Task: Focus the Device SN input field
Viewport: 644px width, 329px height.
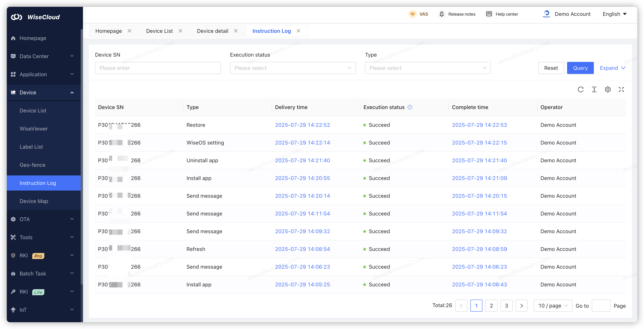Action: [158, 68]
